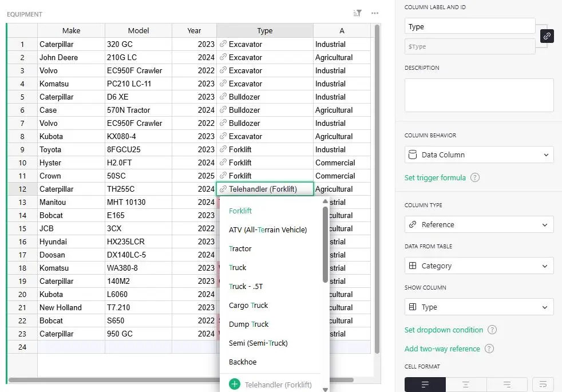Click the PC210 LC-11 model cell

[138, 84]
